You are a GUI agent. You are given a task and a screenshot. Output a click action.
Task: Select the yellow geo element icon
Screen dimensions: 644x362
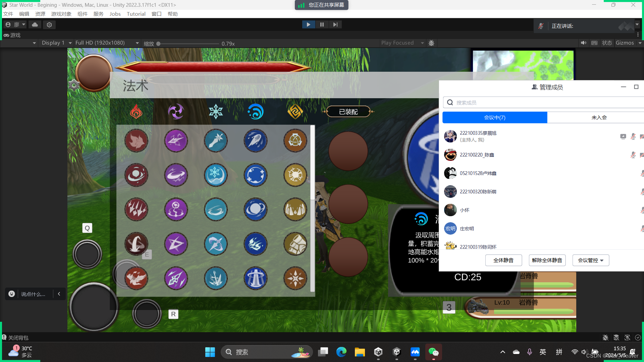[295, 112]
